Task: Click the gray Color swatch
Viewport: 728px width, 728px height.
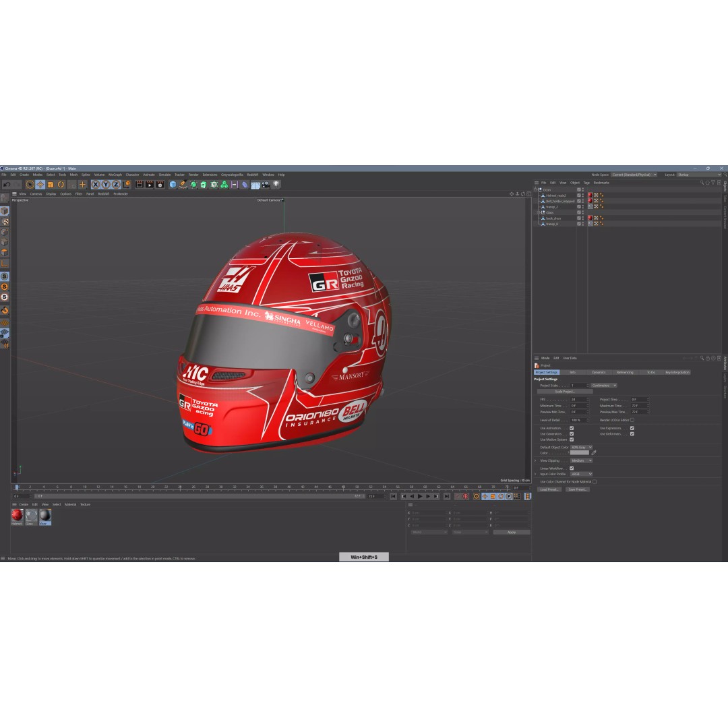Action: tap(580, 453)
